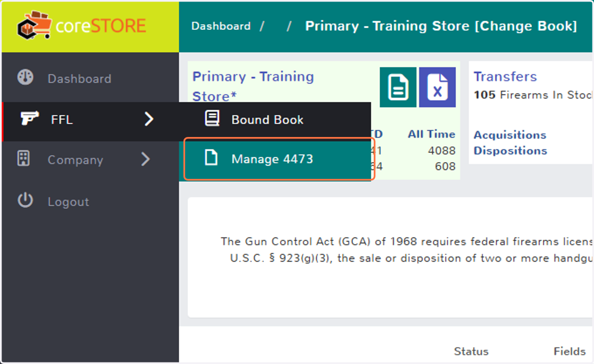Open the Transfers heading link
Viewport: 594px width, 364px height.
[x=505, y=77]
